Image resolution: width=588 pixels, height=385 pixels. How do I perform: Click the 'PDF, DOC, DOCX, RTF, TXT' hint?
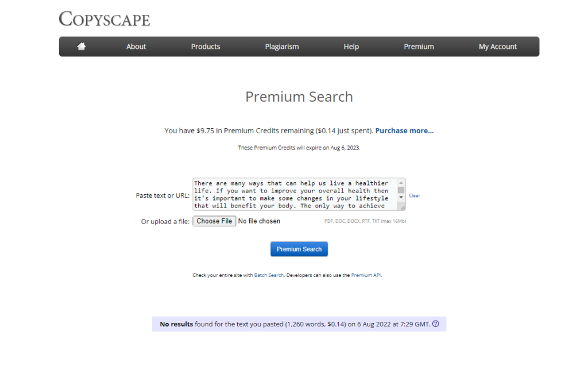pos(365,221)
